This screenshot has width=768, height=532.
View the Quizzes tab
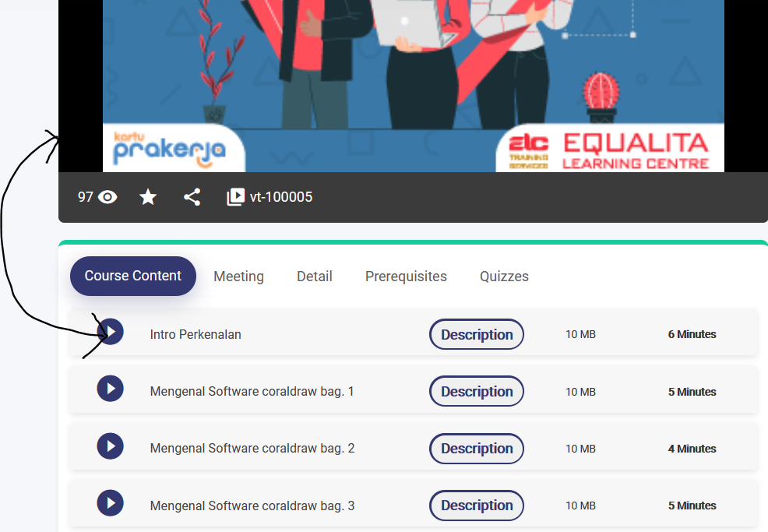[504, 277]
